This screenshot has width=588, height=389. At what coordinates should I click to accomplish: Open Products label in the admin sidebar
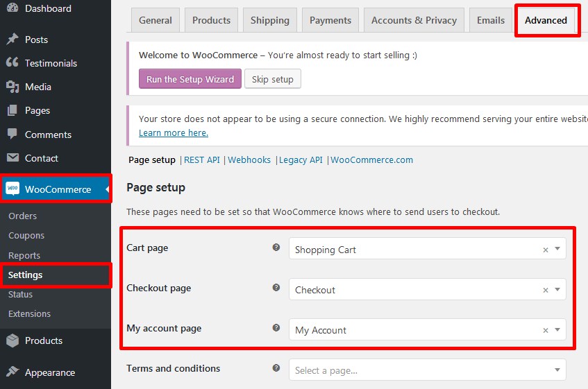(x=44, y=340)
